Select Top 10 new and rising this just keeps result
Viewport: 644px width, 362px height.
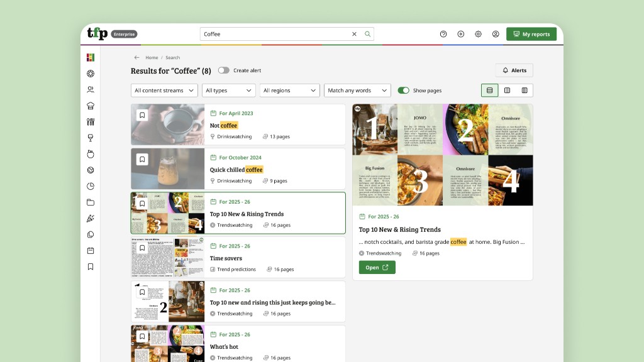(272, 302)
